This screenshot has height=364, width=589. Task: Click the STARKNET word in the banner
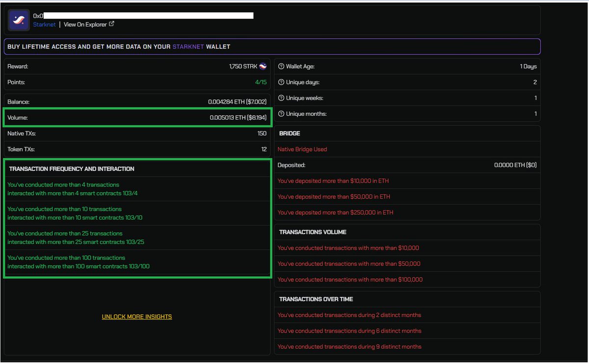[188, 47]
